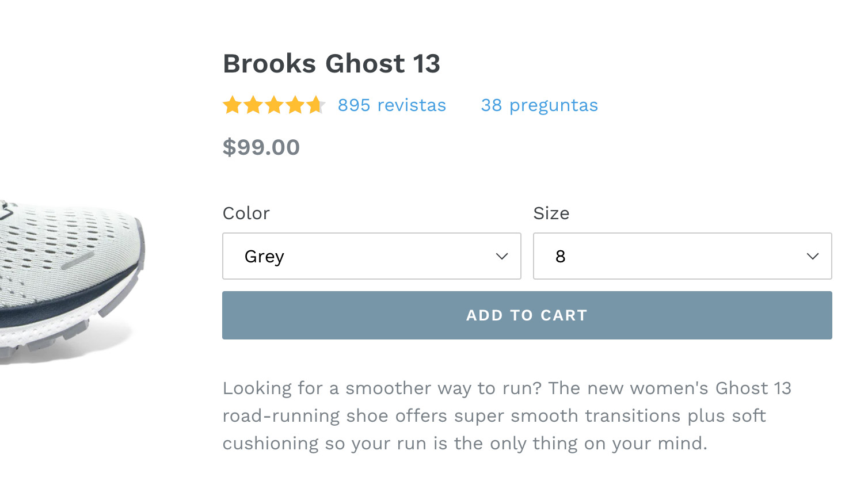
Task: Open the 895 revistas reviews link
Action: (x=391, y=105)
